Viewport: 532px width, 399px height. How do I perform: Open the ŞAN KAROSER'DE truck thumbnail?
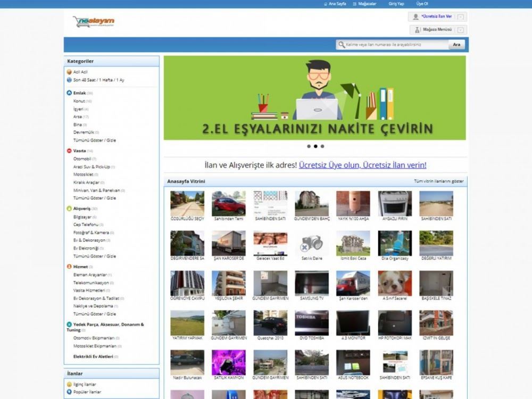229,243
